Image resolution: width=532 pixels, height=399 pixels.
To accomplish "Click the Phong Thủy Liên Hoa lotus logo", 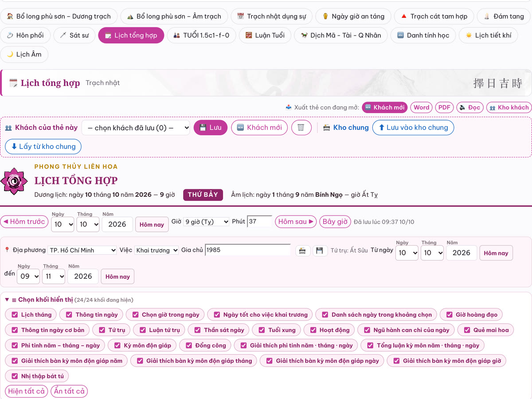I will pyautogui.click(x=14, y=181).
